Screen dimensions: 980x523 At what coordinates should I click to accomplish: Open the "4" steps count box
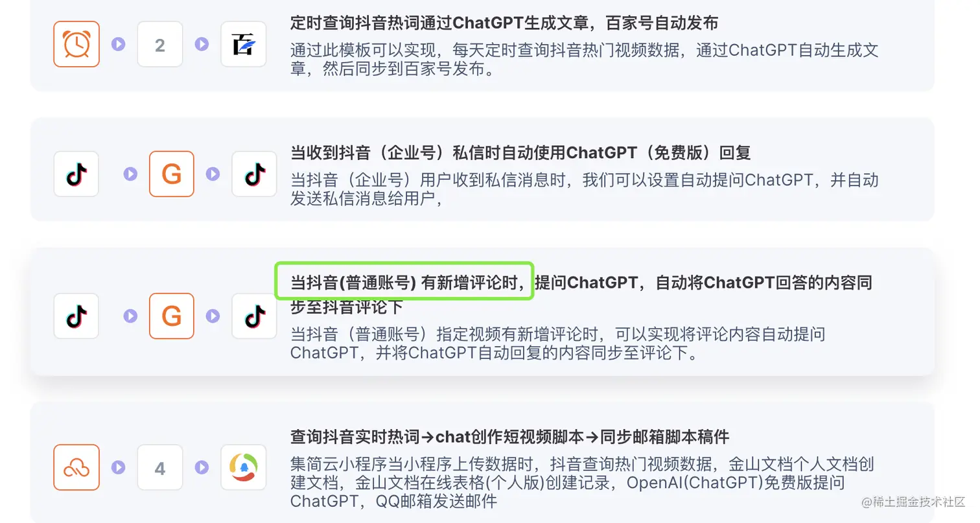(x=160, y=467)
